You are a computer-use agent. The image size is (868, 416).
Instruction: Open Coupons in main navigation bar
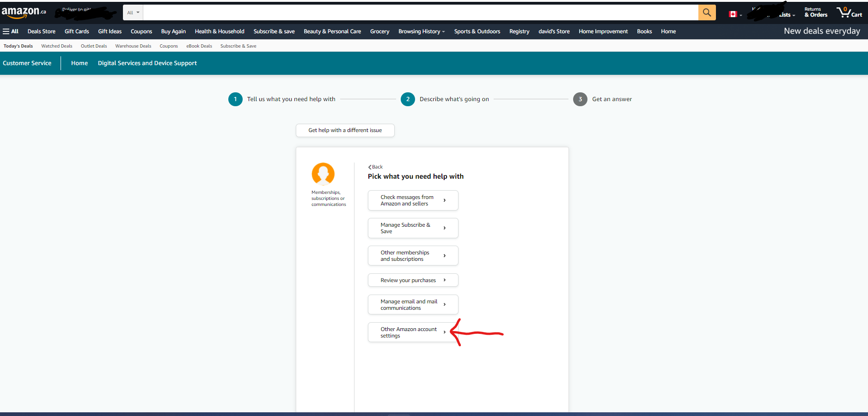(x=141, y=31)
